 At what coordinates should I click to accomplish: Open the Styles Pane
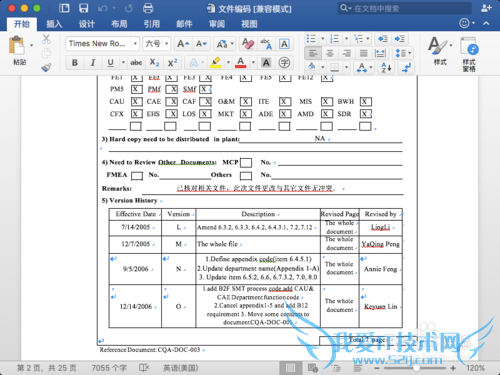coord(469,54)
